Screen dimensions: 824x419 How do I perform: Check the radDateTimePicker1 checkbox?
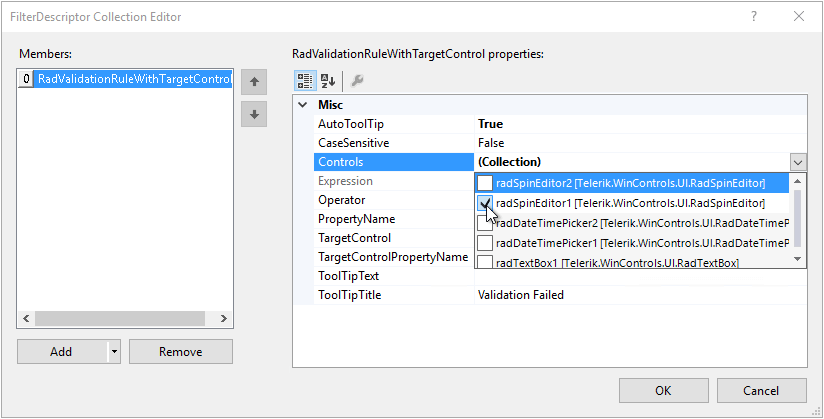(485, 243)
